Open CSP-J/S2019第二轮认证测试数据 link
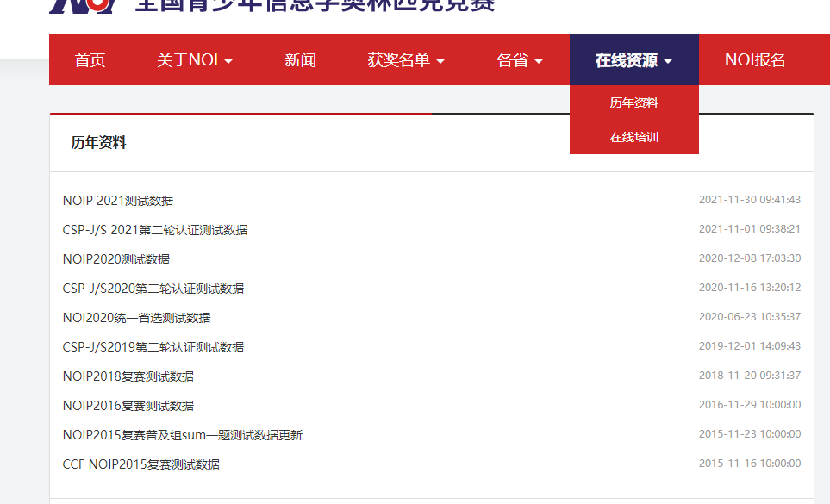Viewport: 830px width, 504px height. (x=153, y=347)
